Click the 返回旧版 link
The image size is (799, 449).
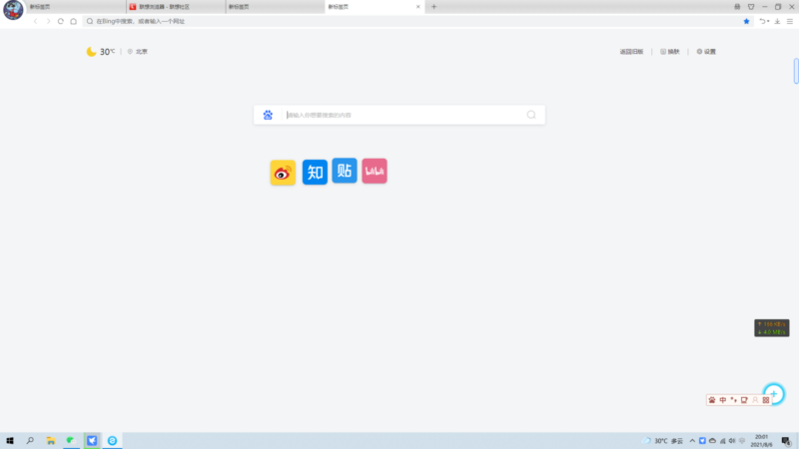[x=631, y=51]
